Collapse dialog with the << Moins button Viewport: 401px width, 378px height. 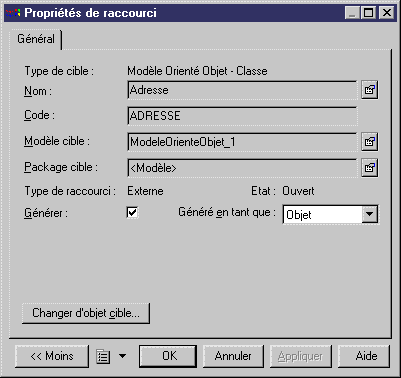[52, 356]
